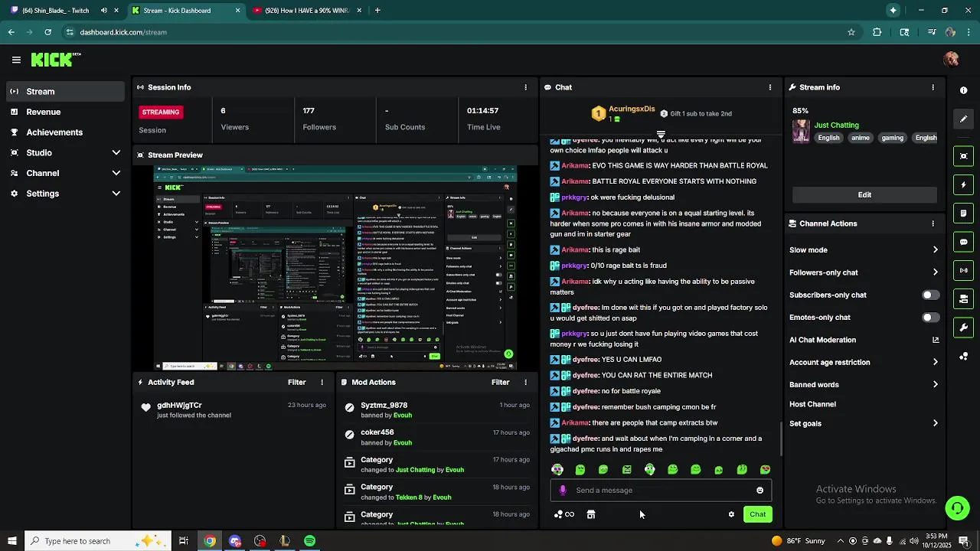The height and width of the screenshot is (551, 980).
Task: Open Chat panel options menu
Action: [770, 87]
